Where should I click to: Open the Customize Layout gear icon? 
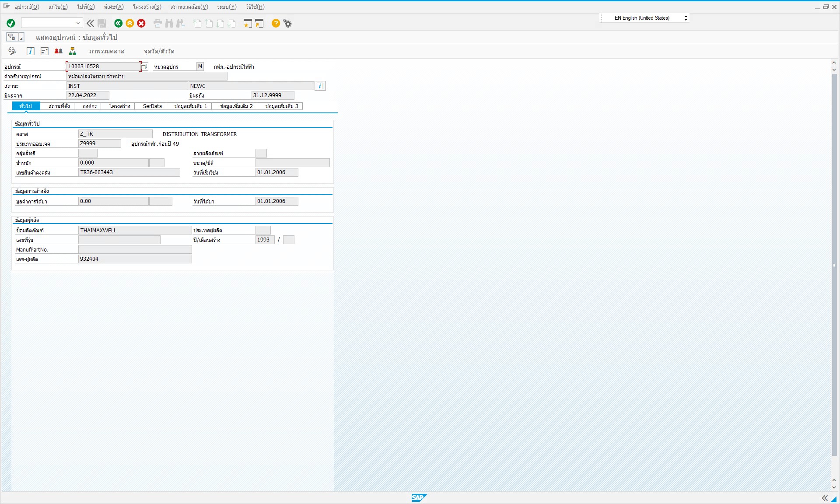[287, 23]
